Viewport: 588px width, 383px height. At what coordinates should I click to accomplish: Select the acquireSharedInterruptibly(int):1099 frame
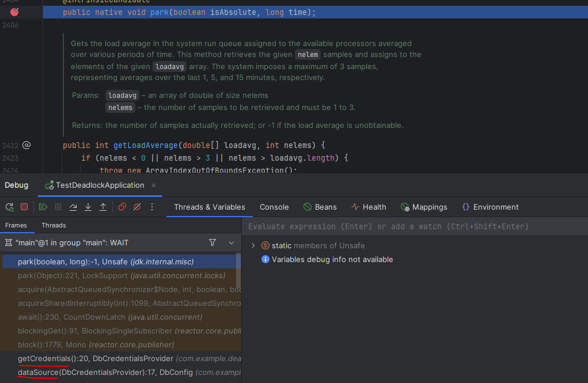121,304
